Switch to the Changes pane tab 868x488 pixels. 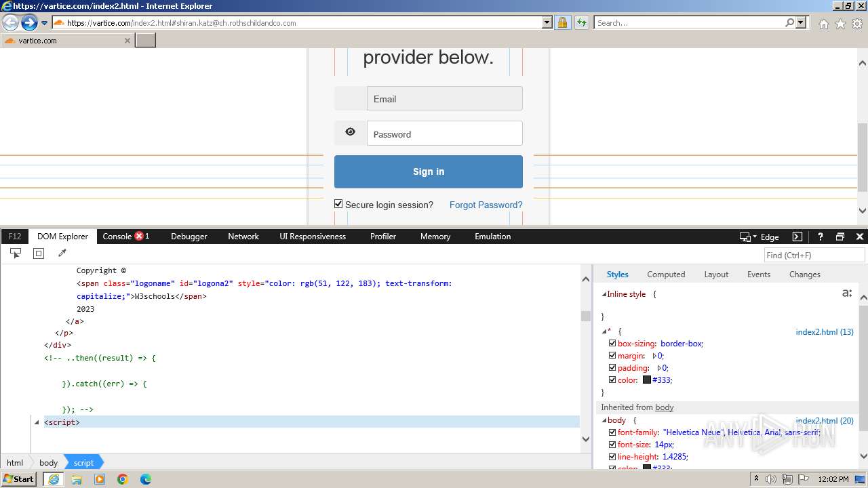[x=805, y=274]
